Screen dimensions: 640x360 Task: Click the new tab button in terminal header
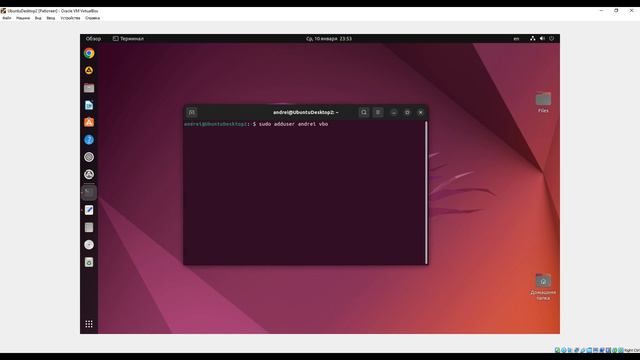(192, 112)
